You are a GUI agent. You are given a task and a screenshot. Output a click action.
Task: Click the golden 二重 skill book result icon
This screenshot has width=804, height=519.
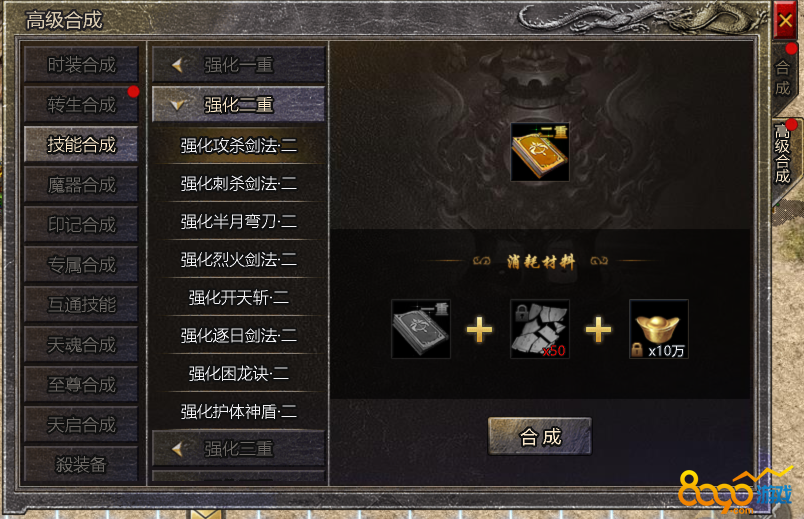tap(540, 152)
